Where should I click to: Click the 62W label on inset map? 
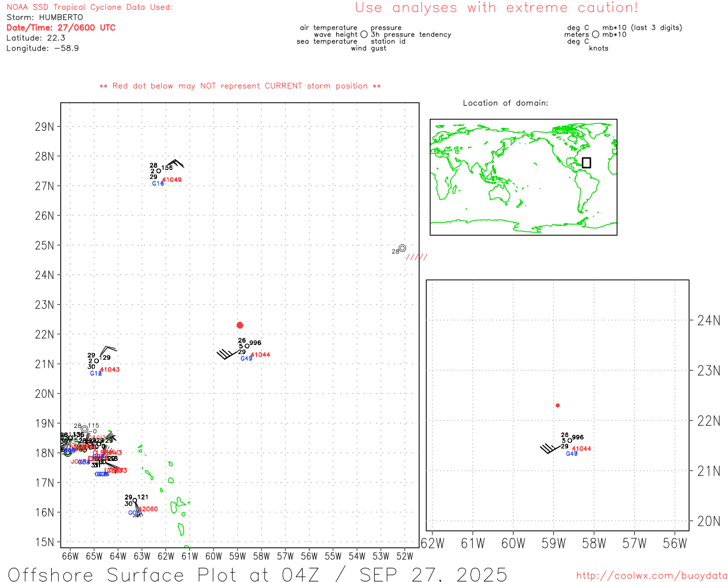point(433,543)
